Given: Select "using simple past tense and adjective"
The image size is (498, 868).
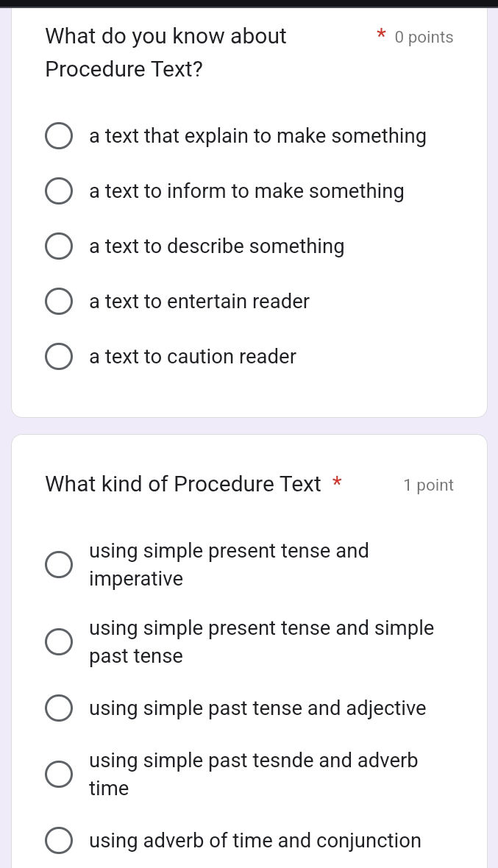Looking at the screenshot, I should (x=59, y=708).
